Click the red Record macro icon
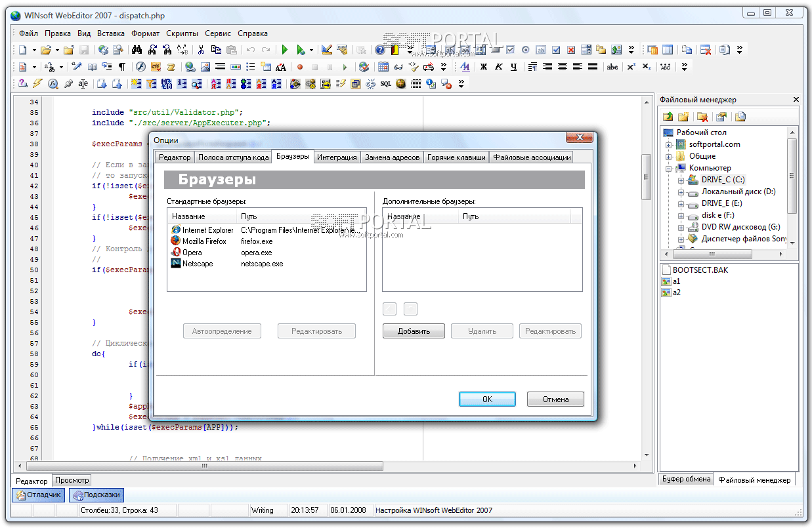Image resolution: width=812 pixels, height=528 pixels. [x=299, y=67]
